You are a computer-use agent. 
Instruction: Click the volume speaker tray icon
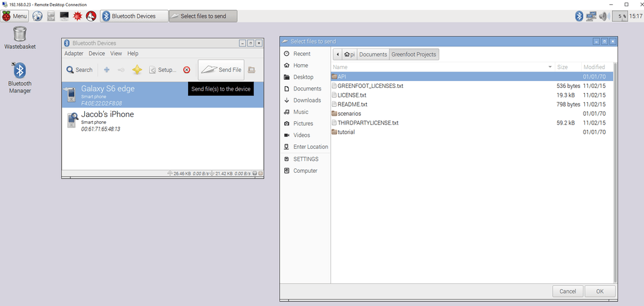pos(604,16)
